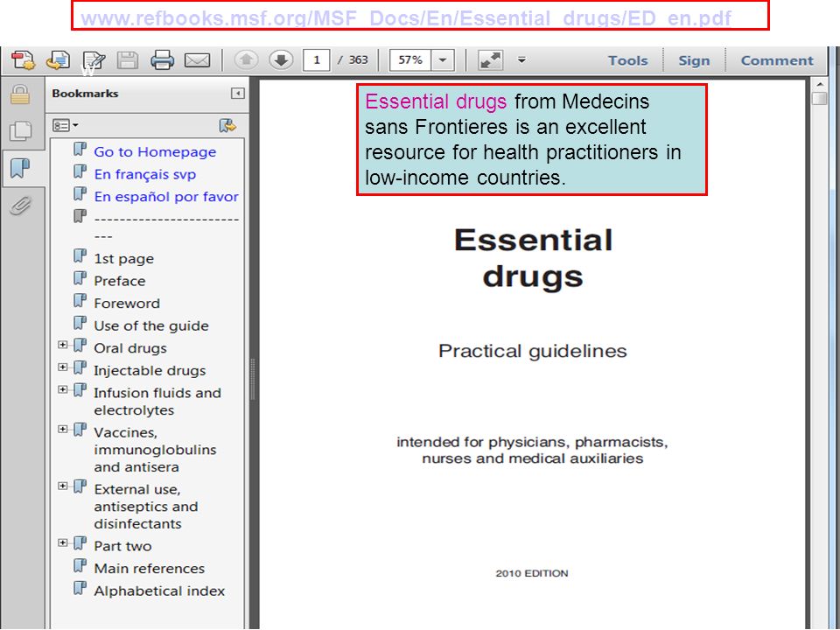Click the fit page expand arrows icon
Image resolution: width=840 pixels, height=630 pixels.
point(490,60)
